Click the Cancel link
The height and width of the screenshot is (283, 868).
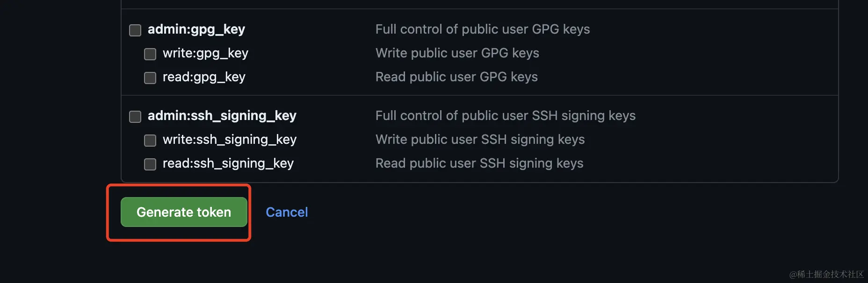point(287,212)
